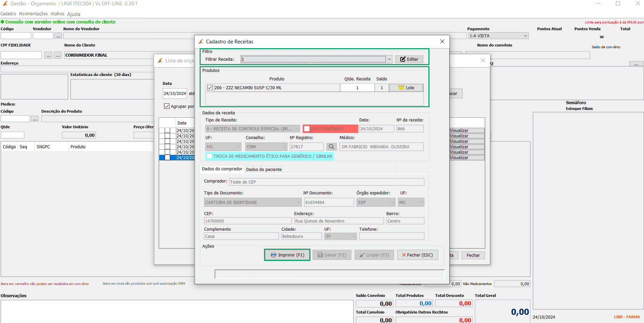Click the last Visualizar button in list

[467, 157]
